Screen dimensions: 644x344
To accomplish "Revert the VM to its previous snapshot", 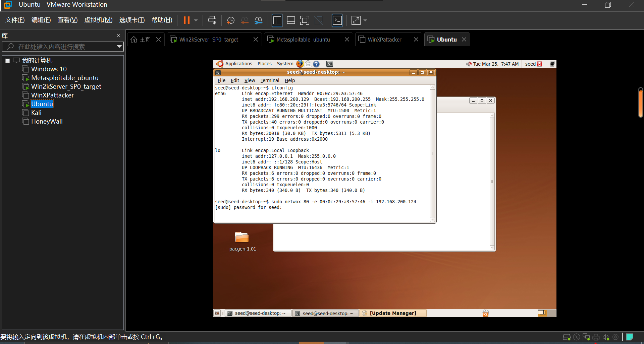I will 245,20.
